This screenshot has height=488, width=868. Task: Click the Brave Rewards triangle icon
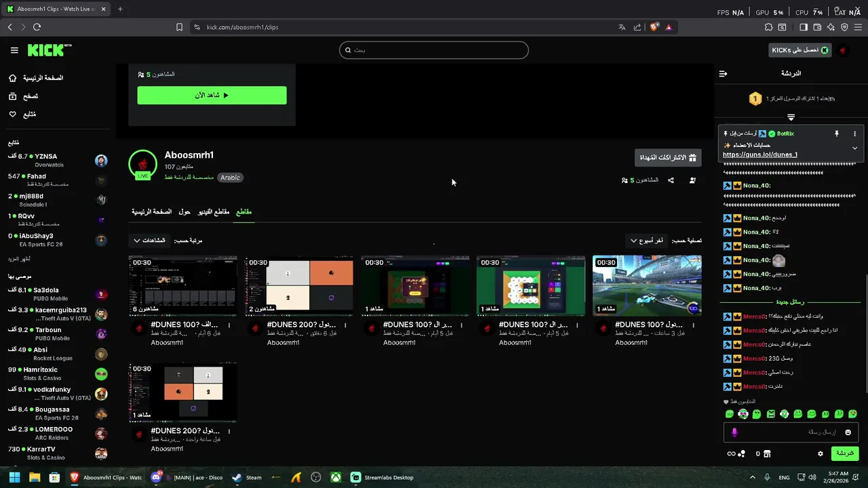tap(669, 27)
